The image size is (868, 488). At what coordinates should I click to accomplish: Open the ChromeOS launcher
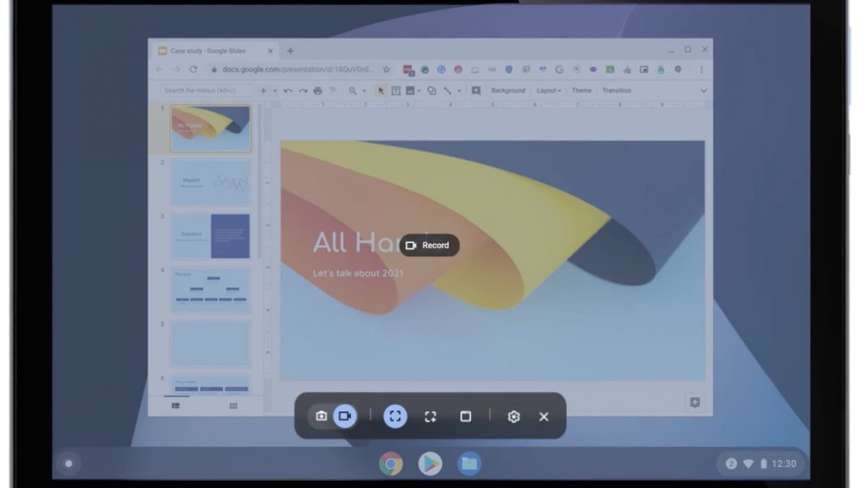69,463
